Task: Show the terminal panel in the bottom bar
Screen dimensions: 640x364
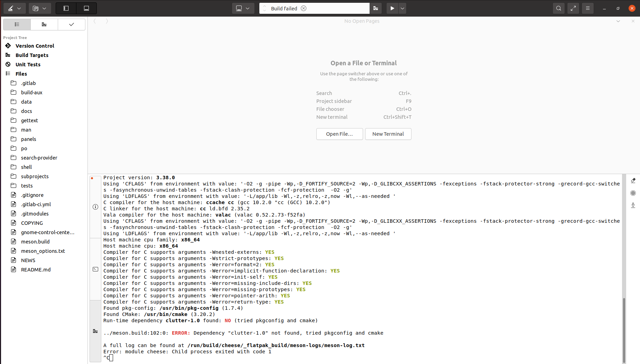Action: (95, 269)
